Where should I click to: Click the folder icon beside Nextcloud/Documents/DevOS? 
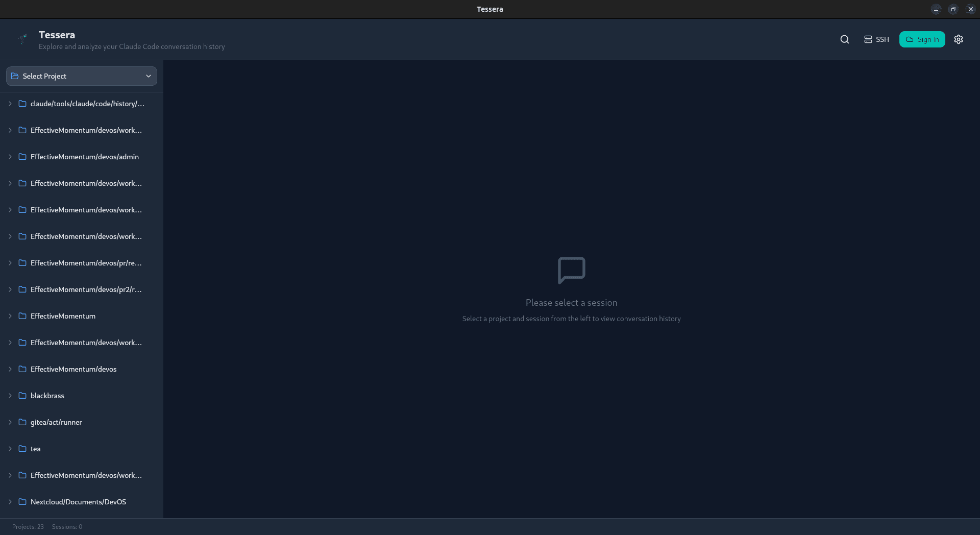point(22,502)
